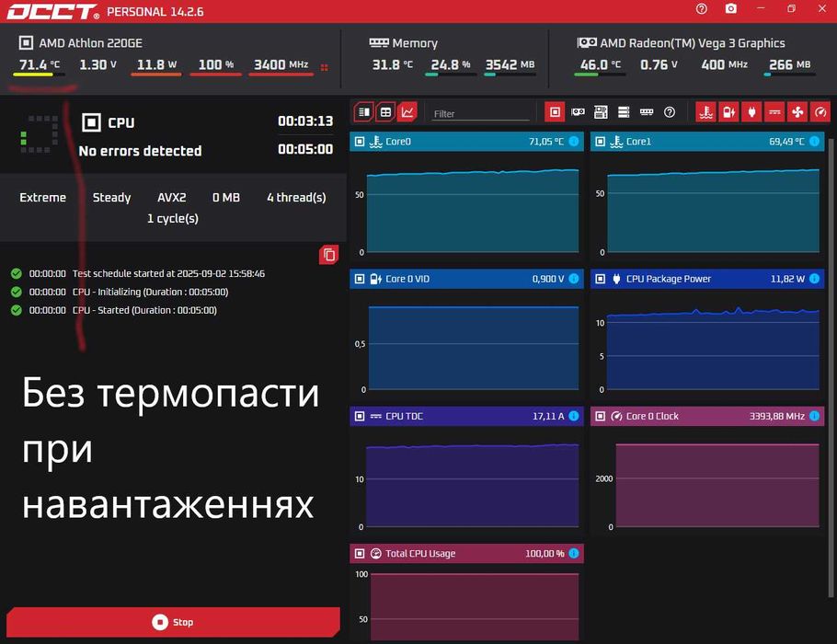Image resolution: width=837 pixels, height=644 pixels.
Task: Click the Steady load setting
Action: (x=111, y=198)
